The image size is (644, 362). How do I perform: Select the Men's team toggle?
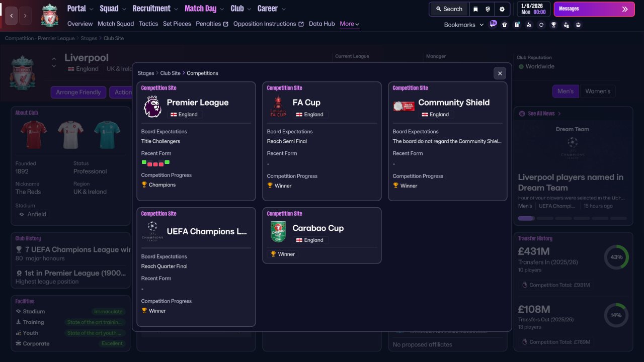click(566, 91)
